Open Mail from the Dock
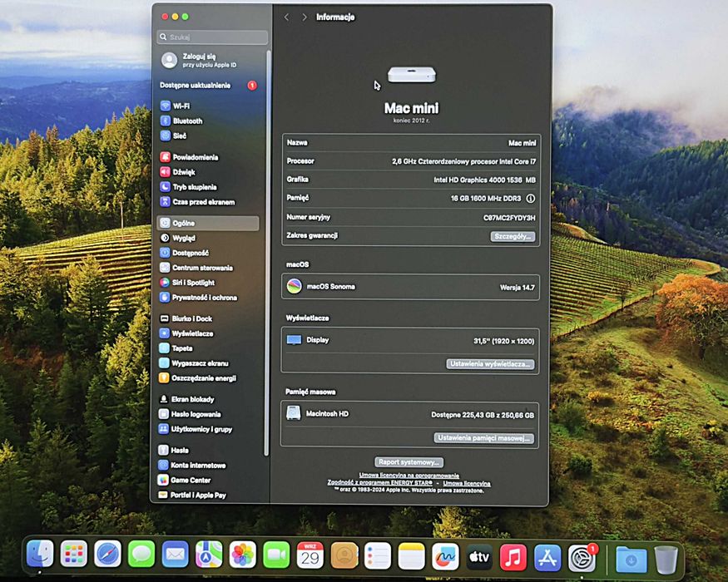 pos(175,554)
